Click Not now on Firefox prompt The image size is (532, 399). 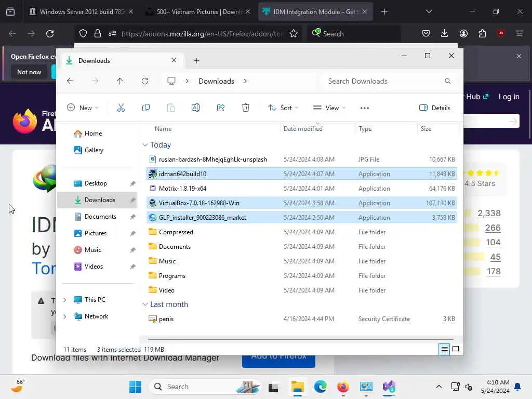(x=29, y=72)
